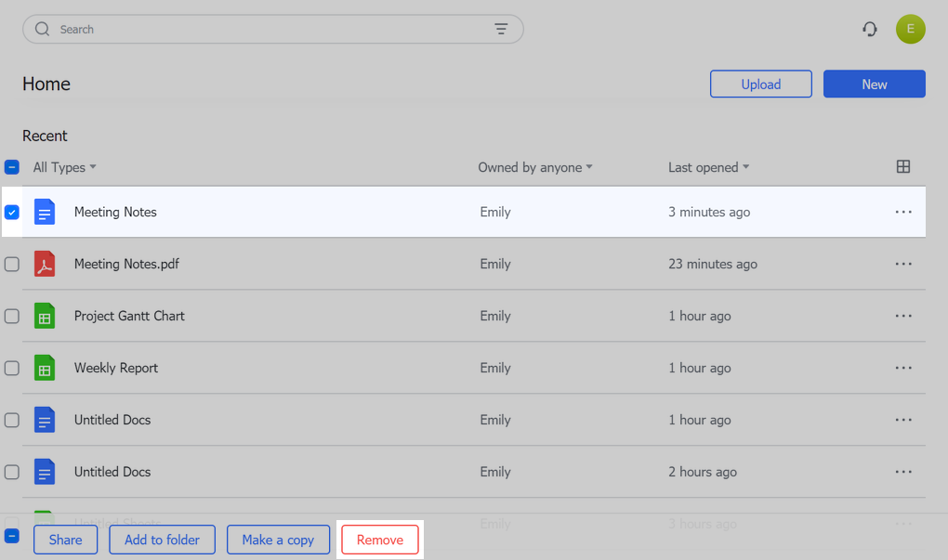Click the sync refresh icon
Screen dimensions: 948x560
click(869, 29)
